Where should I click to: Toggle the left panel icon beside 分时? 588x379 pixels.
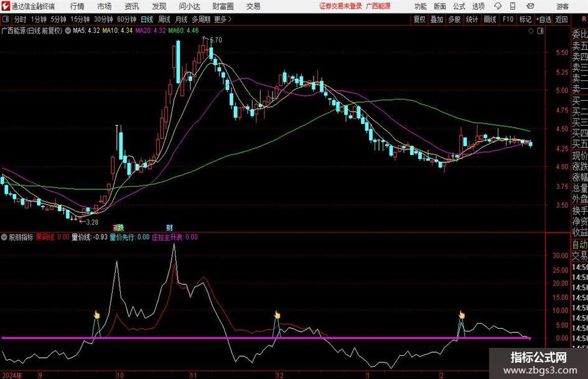(x=5, y=19)
